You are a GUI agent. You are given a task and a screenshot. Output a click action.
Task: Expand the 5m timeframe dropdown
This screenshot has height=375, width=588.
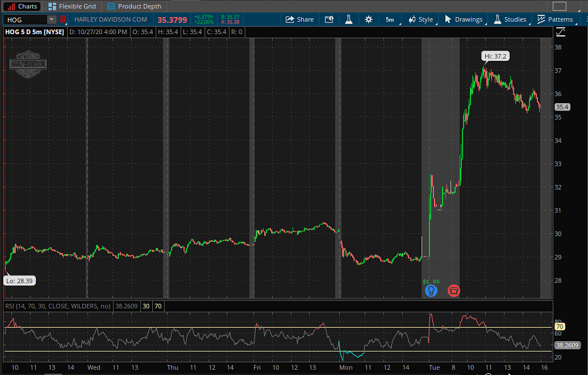pos(389,19)
